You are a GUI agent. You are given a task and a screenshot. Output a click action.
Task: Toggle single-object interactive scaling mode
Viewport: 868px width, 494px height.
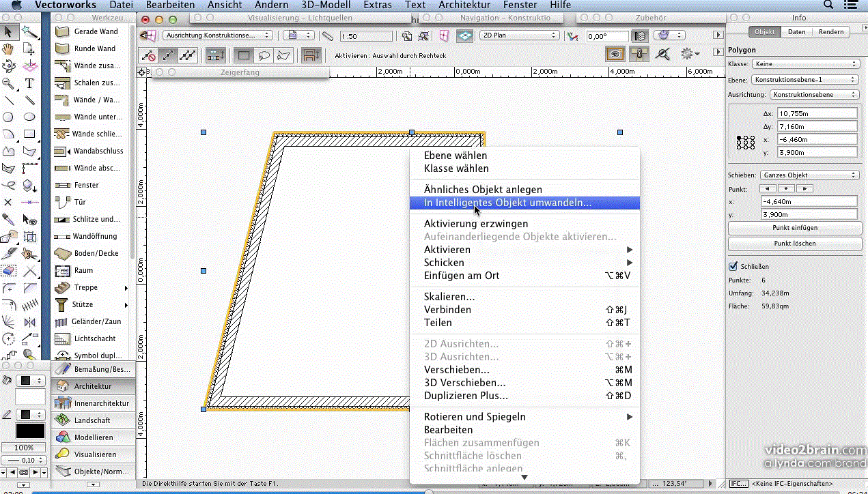pos(167,55)
